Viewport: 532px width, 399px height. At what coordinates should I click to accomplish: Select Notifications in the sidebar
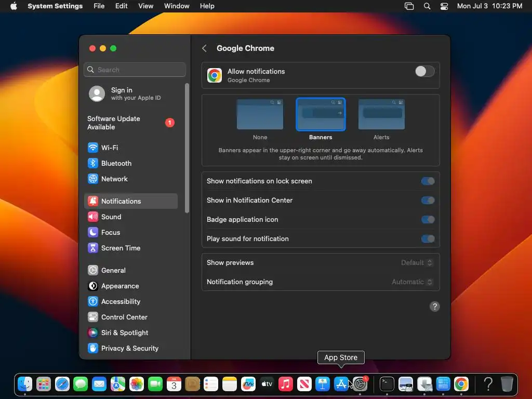click(130, 201)
